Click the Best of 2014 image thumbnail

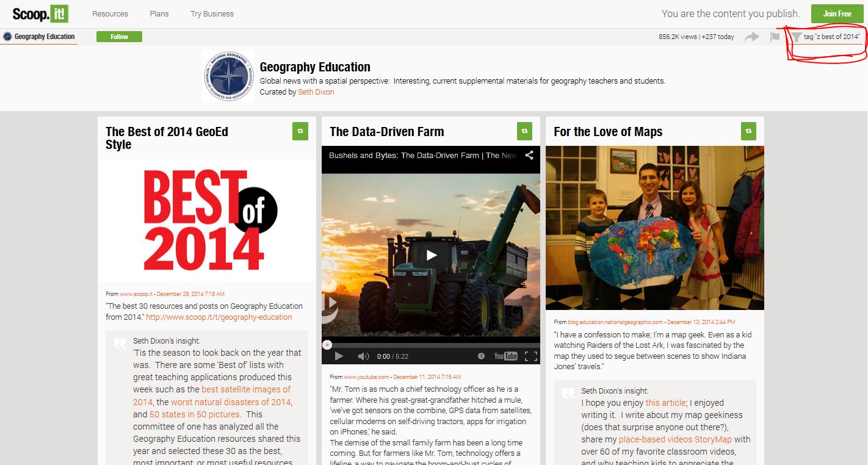(206, 220)
